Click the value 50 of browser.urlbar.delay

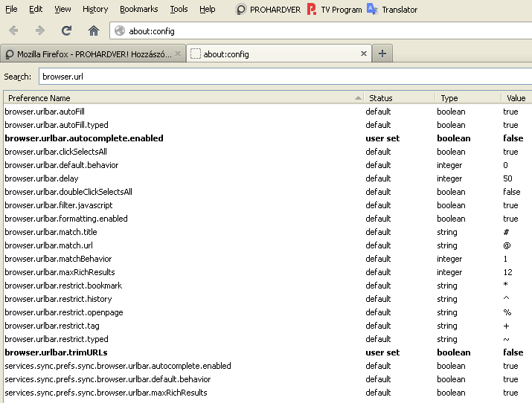507,178
